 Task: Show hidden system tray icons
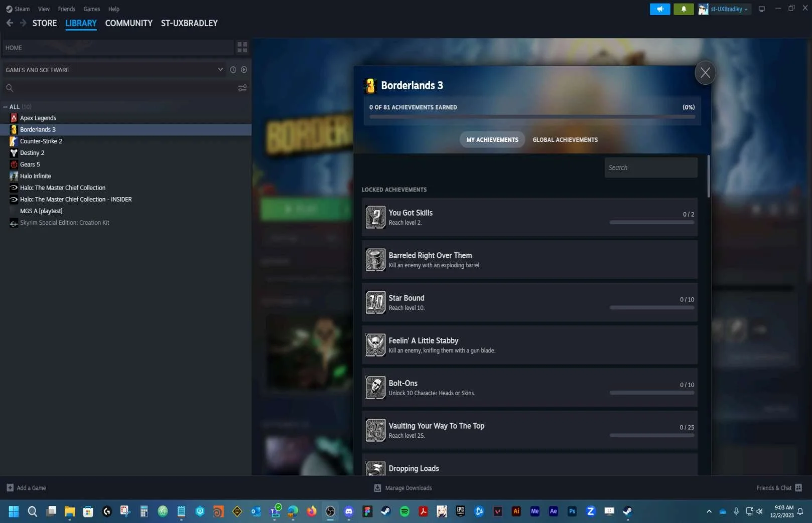(x=709, y=511)
